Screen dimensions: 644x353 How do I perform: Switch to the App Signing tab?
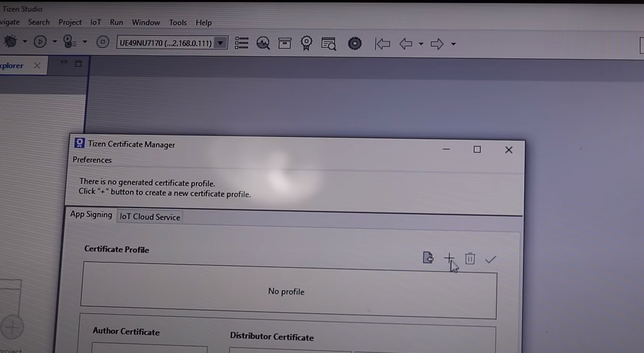91,215
